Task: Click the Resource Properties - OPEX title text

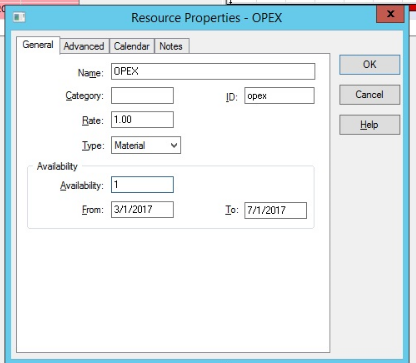Action: pyautogui.click(x=206, y=18)
